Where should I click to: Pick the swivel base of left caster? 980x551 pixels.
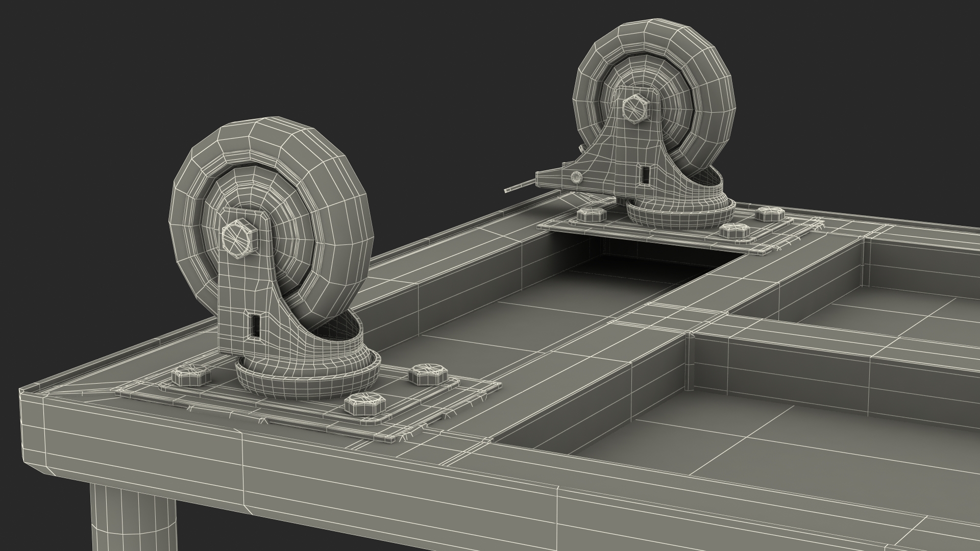tap(309, 375)
